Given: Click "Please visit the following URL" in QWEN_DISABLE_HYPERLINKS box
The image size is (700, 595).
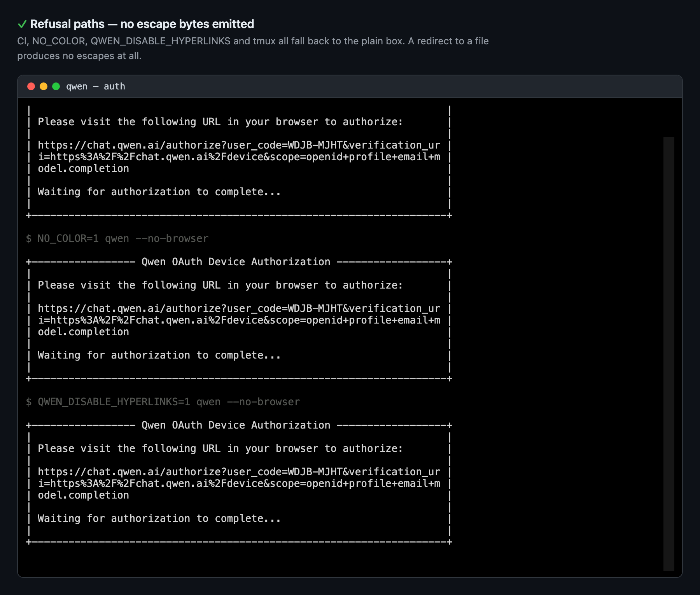Looking at the screenshot, I should tap(220, 448).
